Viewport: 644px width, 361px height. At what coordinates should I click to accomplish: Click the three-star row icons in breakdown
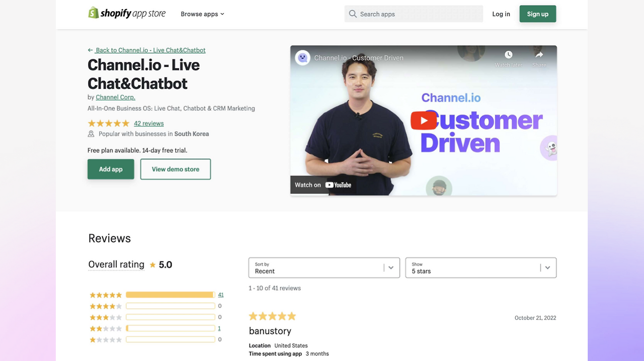(x=106, y=317)
